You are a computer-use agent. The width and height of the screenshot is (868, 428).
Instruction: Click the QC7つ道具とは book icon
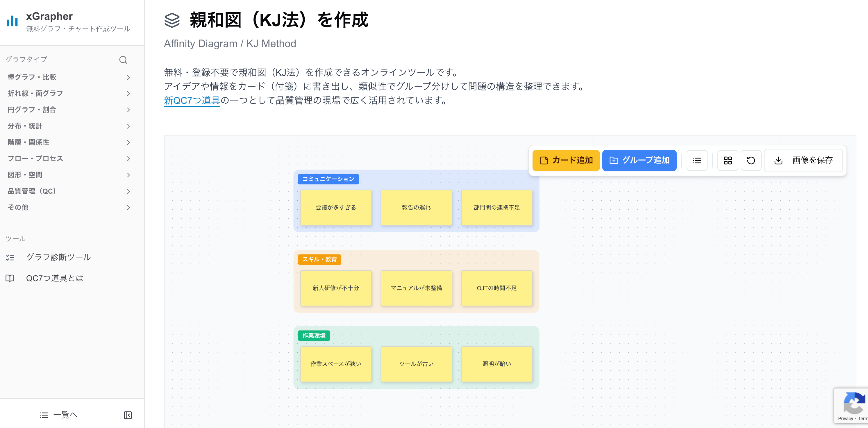[x=10, y=278]
